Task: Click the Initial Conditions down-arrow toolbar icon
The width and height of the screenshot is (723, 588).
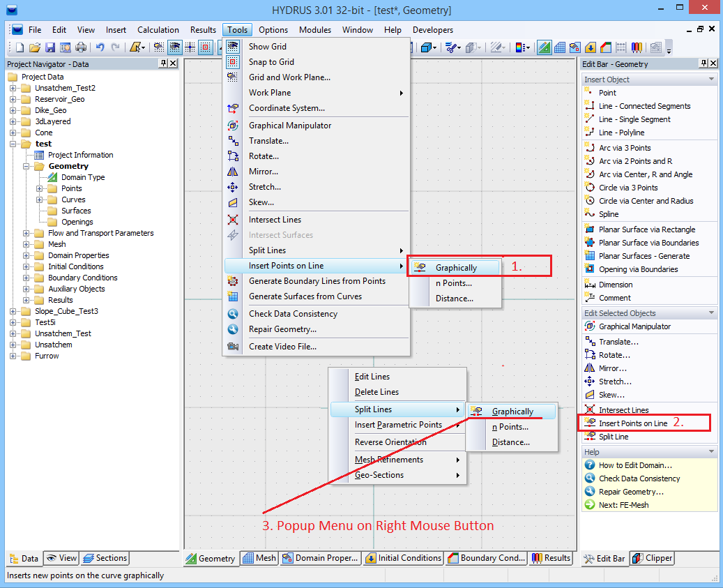Action: pyautogui.click(x=591, y=47)
